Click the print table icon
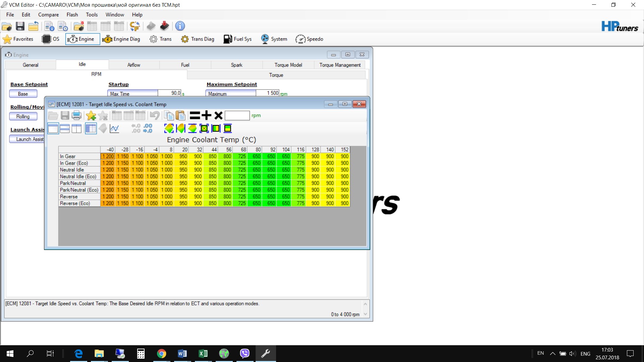Viewport: 644px width, 362px height. coord(76,116)
